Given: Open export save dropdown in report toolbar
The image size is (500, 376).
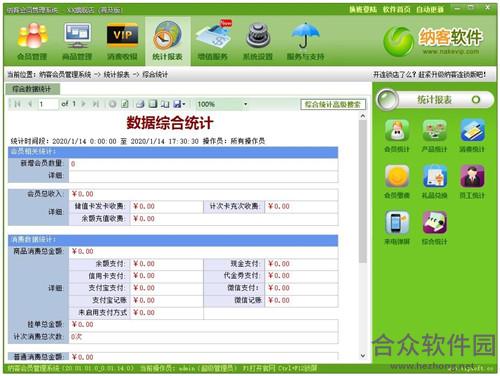Looking at the screenshot, I should pyautogui.click(x=179, y=104).
